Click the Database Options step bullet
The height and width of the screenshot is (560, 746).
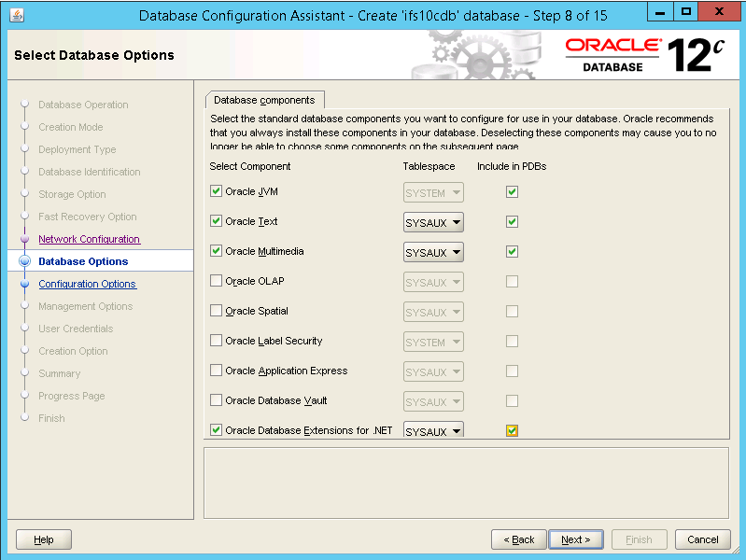pyautogui.click(x=24, y=261)
